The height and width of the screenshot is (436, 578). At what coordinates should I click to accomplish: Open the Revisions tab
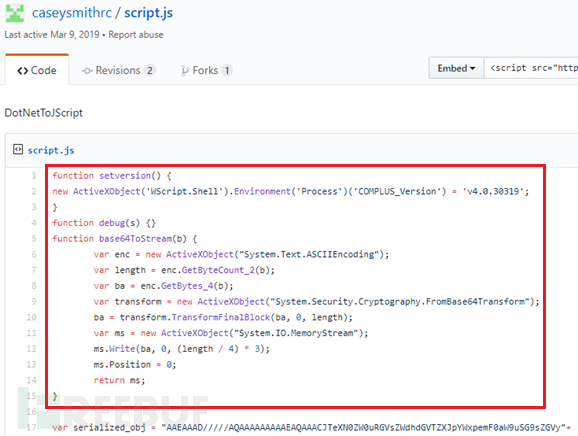(118, 70)
